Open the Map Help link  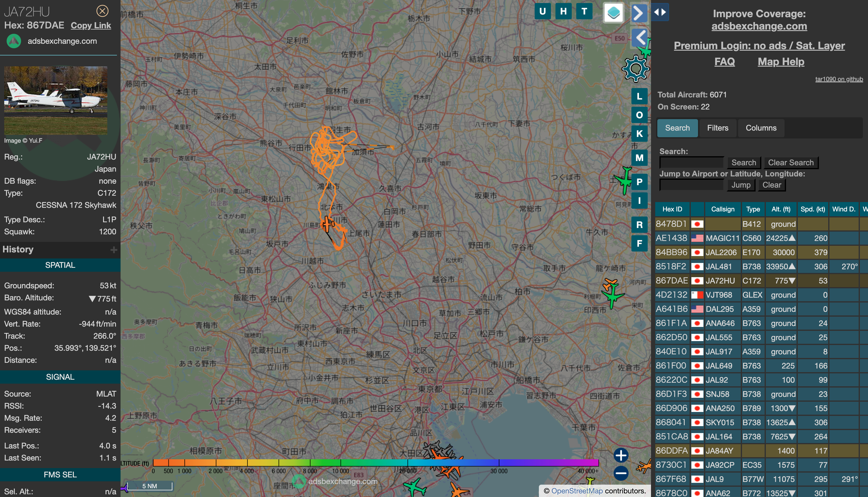pos(781,62)
